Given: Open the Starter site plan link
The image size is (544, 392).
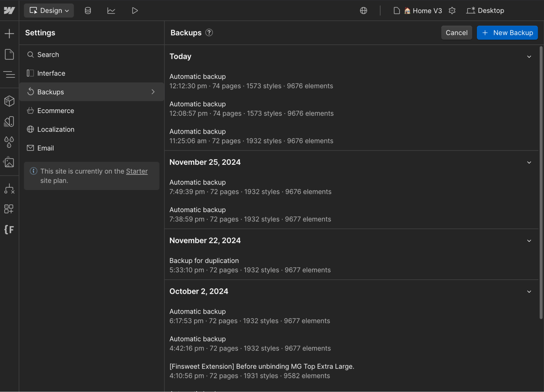Looking at the screenshot, I should tap(137, 171).
